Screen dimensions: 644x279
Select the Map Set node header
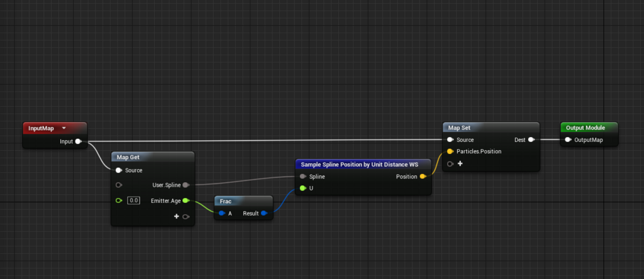[x=491, y=128]
